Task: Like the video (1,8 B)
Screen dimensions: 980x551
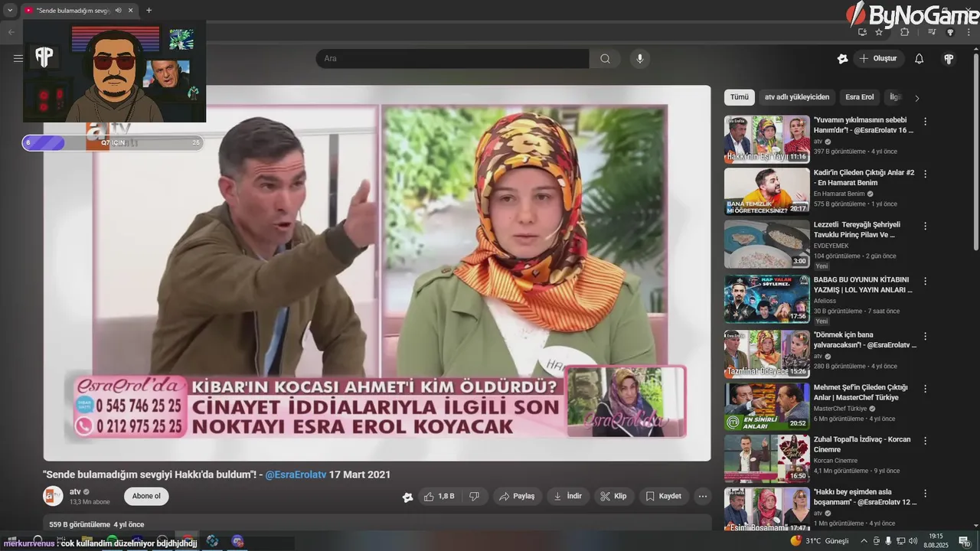Action: (441, 496)
